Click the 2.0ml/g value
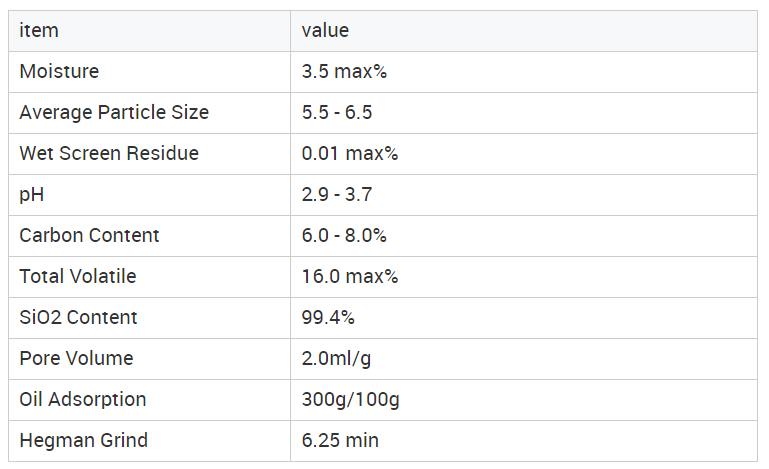The height and width of the screenshot is (469, 769). pos(336,359)
